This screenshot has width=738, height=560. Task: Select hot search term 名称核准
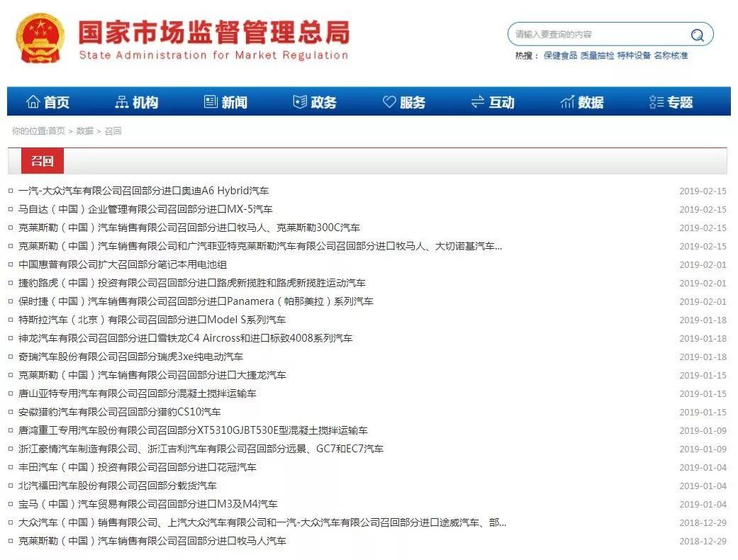pyautogui.click(x=671, y=55)
